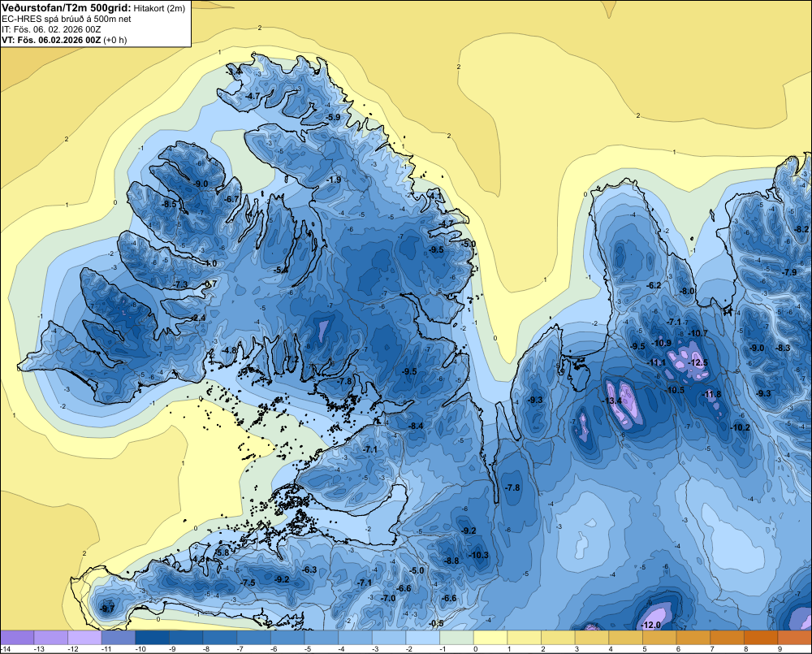Image resolution: width=812 pixels, height=654 pixels.
Task: Click the -7.9 temperature label
Action: 790,273
